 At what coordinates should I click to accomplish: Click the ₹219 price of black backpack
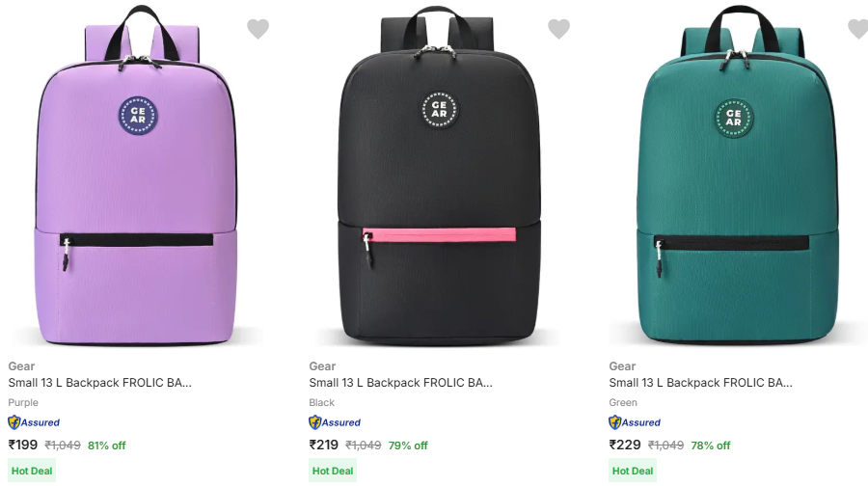pos(324,445)
